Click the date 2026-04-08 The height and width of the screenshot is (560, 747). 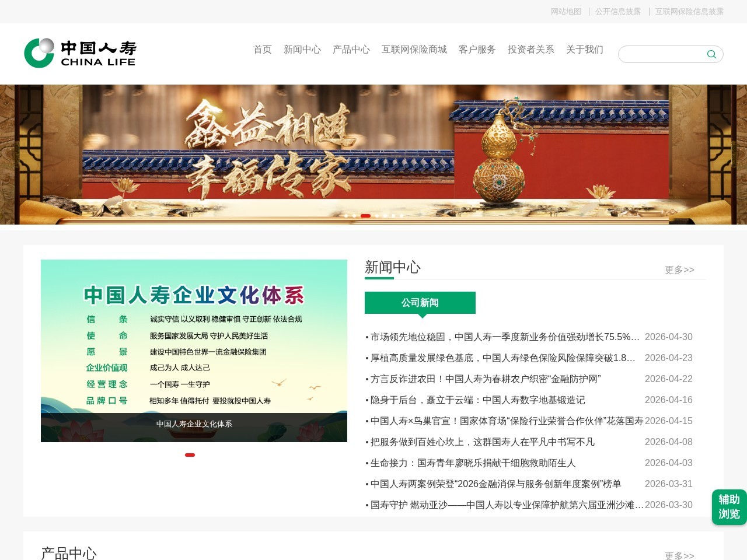[669, 442]
